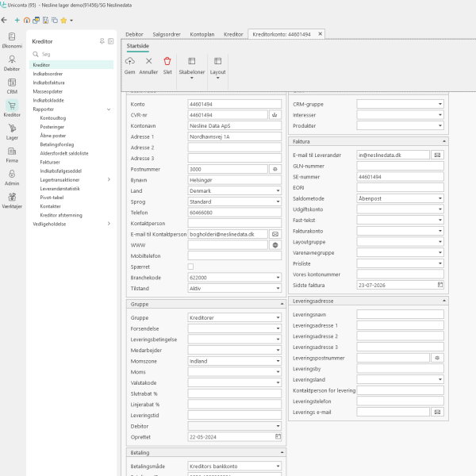
Task: Open the CRM module icon
Action: coord(12,86)
